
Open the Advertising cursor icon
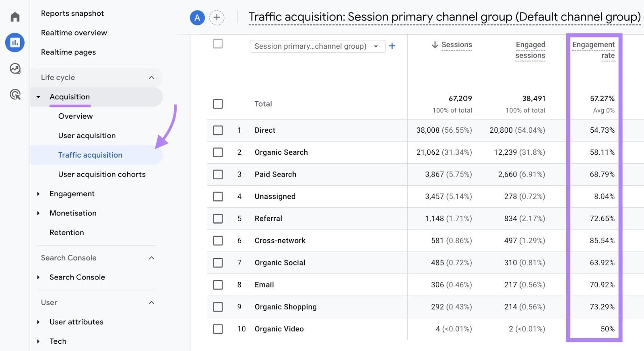click(15, 94)
